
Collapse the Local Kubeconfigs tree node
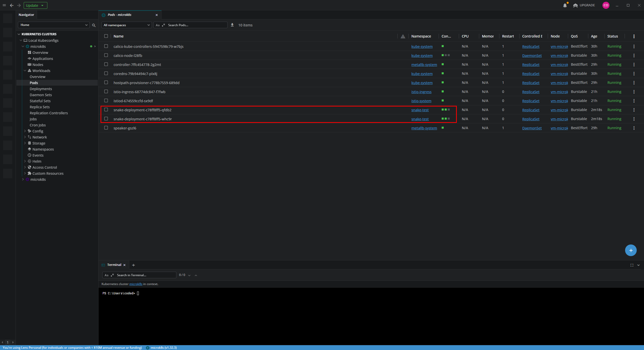tap(21, 40)
